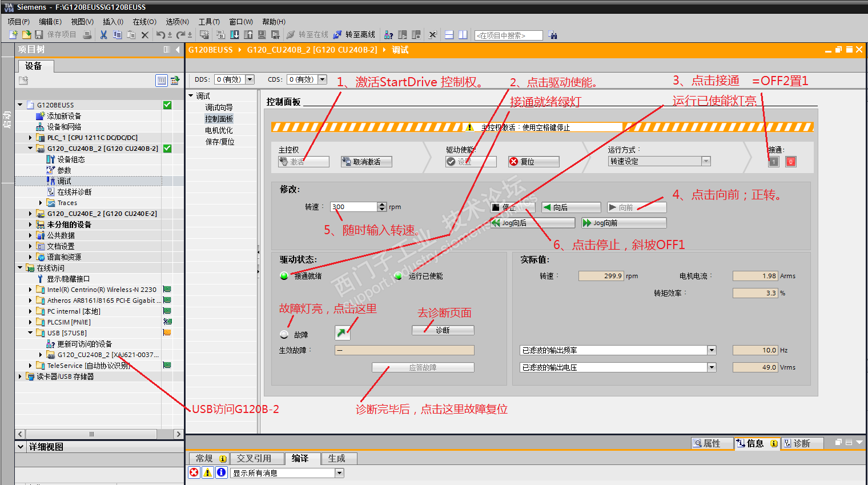Open 设备组态 under G120_CU240B_2
The image size is (868, 485).
coord(71,159)
